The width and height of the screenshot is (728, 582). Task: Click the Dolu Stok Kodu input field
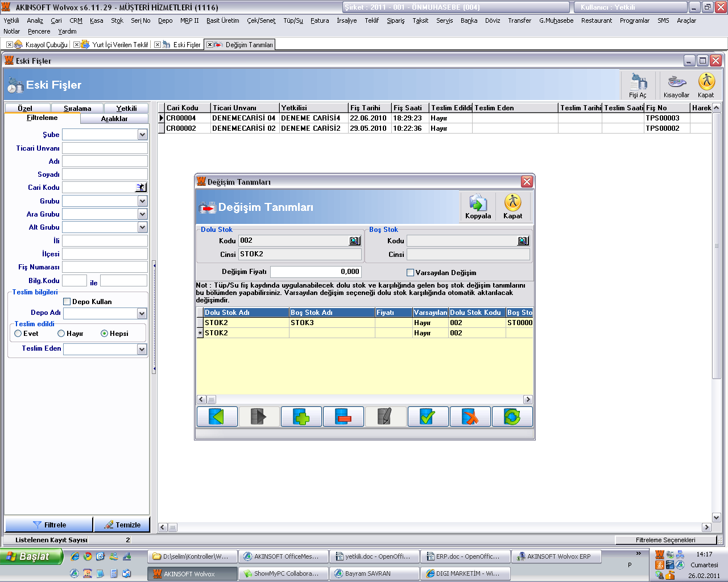click(293, 241)
